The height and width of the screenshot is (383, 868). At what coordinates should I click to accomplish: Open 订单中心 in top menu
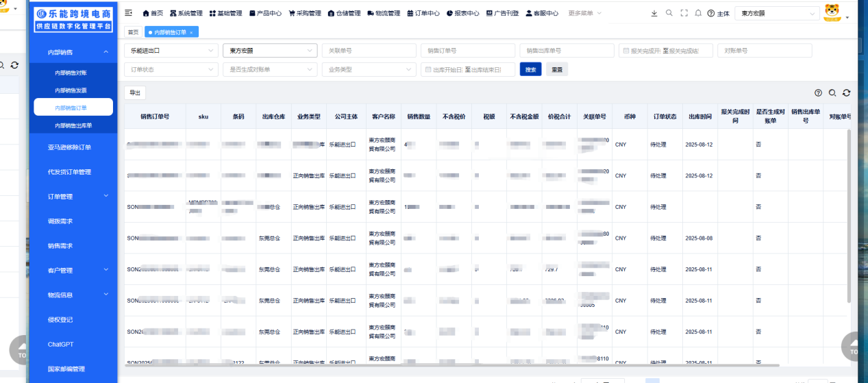tap(423, 13)
